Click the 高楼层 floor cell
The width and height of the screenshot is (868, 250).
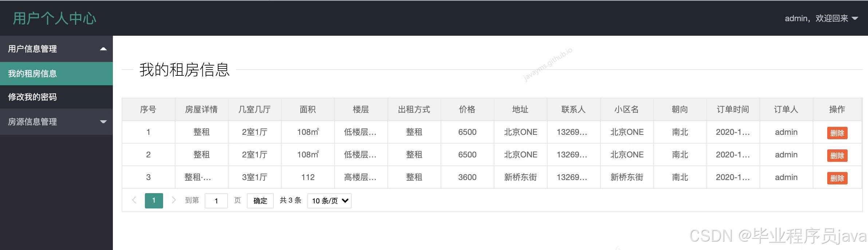coord(361,177)
